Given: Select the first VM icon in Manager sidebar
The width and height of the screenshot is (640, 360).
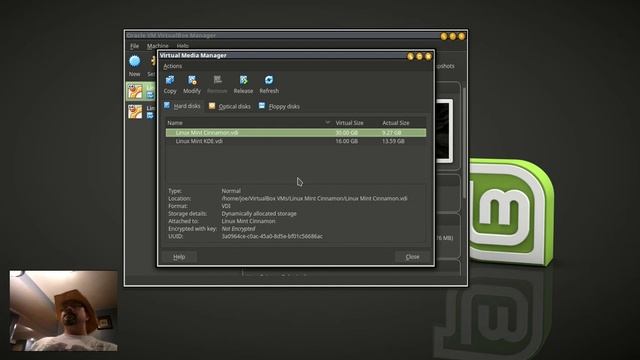Looking at the screenshot, I should coord(135,91).
